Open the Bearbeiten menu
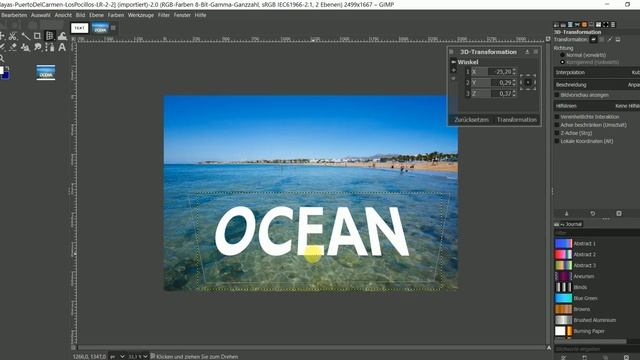 click(14, 15)
